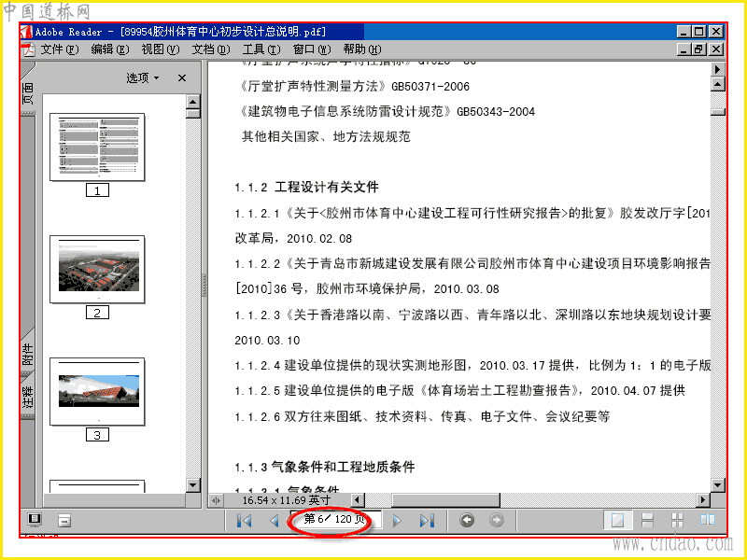This screenshot has width=747, height=560.
Task: Open the 选项 options dropdown
Action: click(143, 77)
